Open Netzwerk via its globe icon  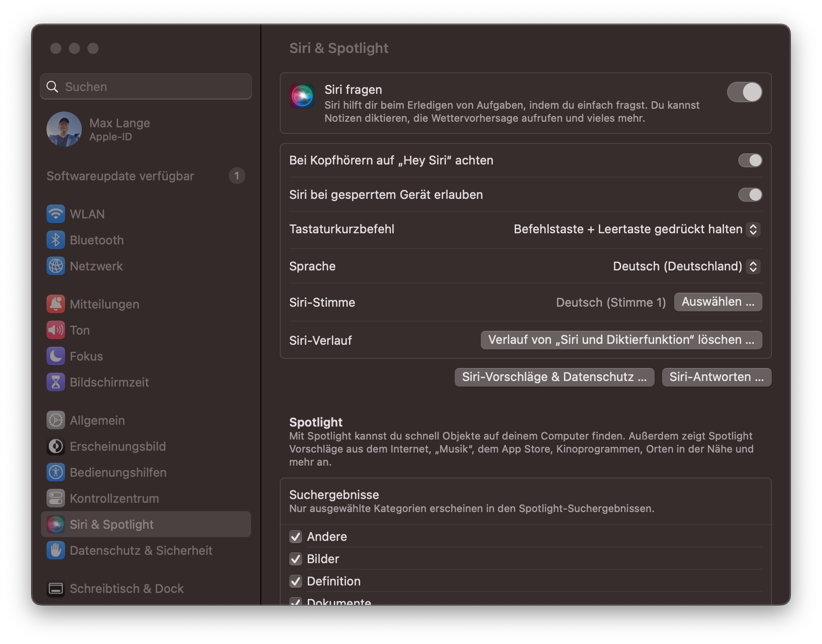(56, 266)
